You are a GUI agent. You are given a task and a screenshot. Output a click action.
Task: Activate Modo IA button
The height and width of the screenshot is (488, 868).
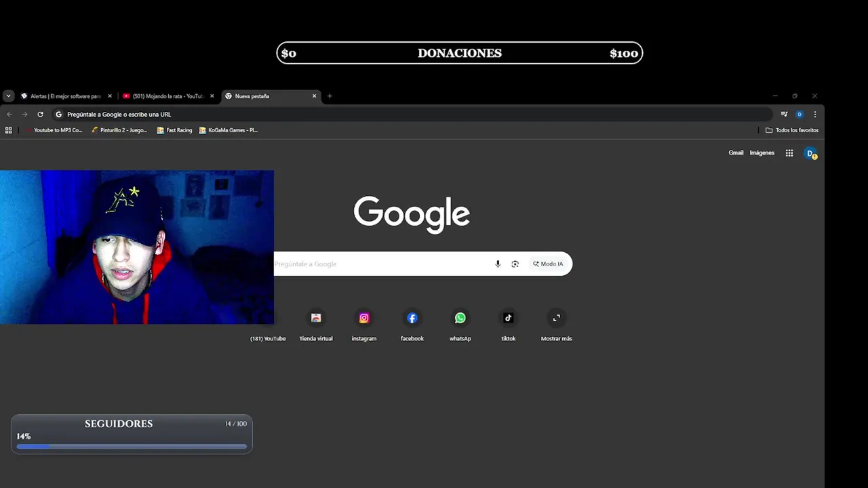coord(548,264)
